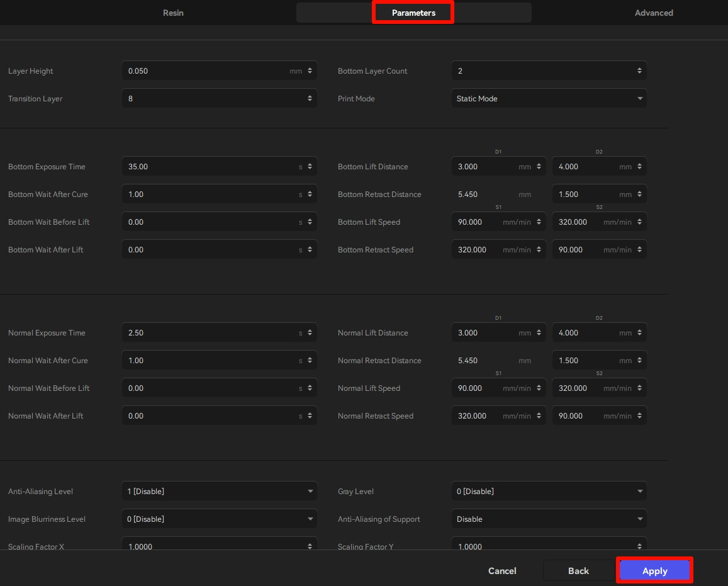Open the Print Mode dropdown

[x=549, y=99]
